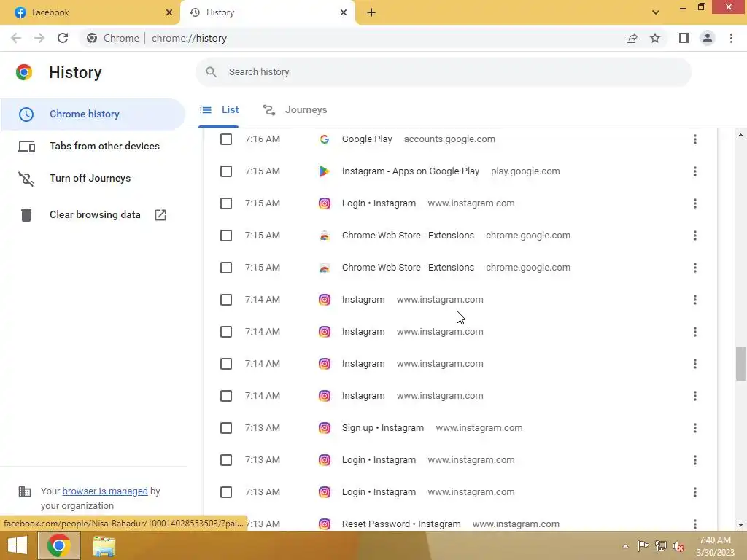Open Tabs from other devices

[x=93, y=146]
